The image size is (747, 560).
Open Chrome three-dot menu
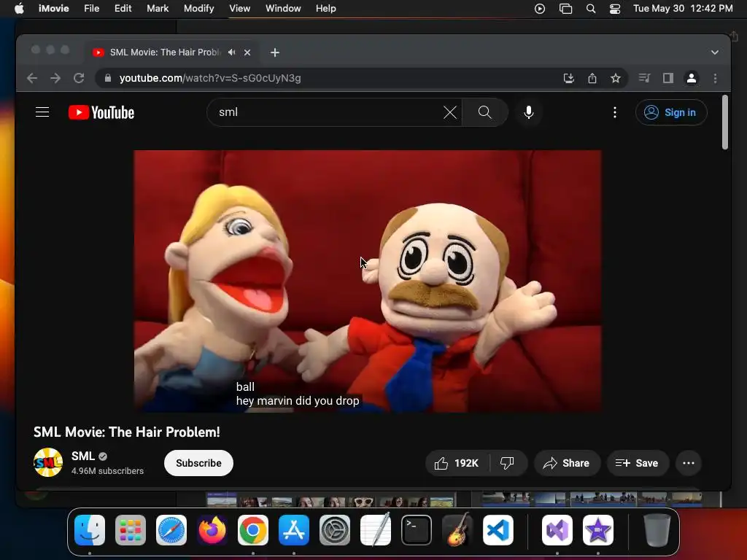(715, 78)
